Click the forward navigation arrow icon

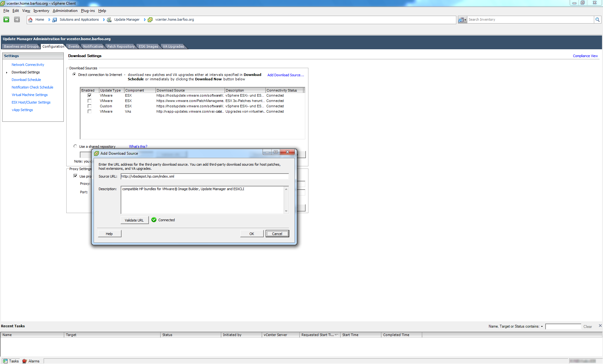tap(17, 19)
